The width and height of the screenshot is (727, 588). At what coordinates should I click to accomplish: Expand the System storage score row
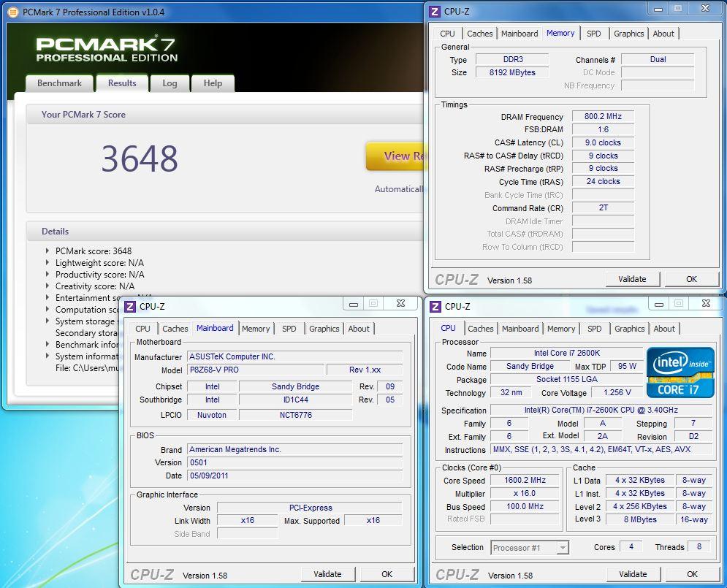(x=47, y=321)
